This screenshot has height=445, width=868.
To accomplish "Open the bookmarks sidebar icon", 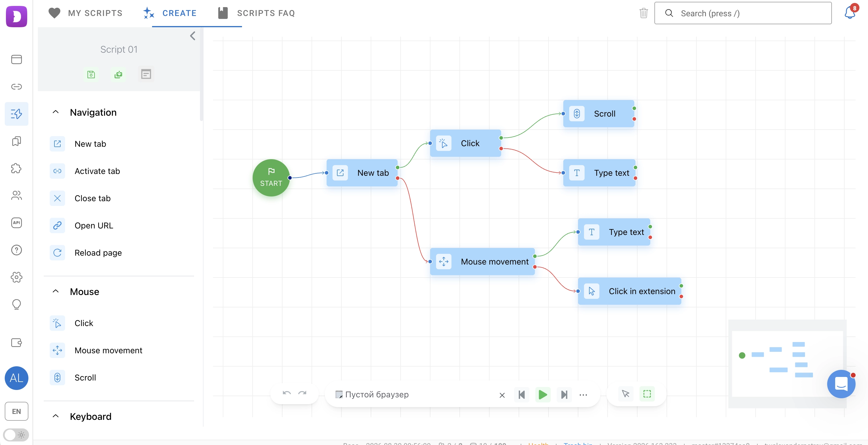I will [17, 141].
